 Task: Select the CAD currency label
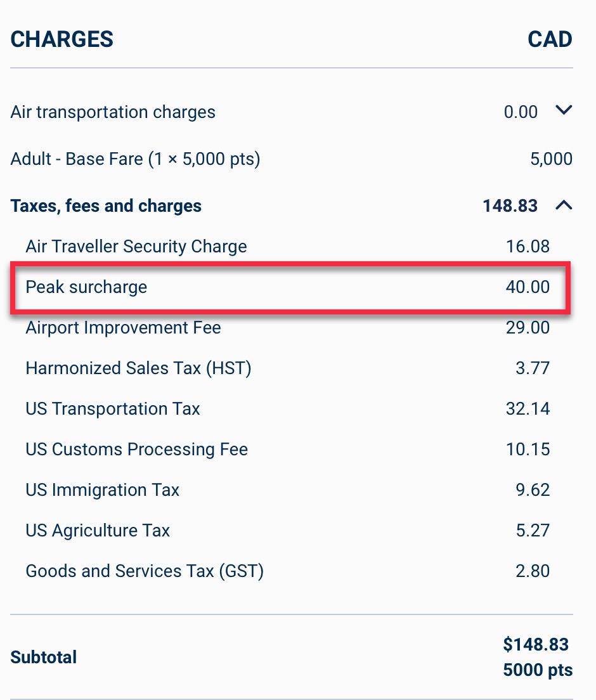click(x=550, y=39)
